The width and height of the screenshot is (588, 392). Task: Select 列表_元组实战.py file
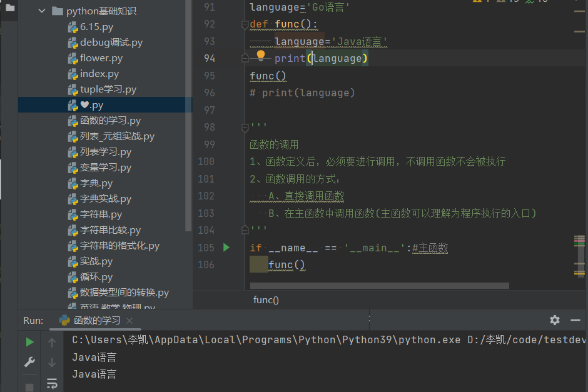point(117,136)
